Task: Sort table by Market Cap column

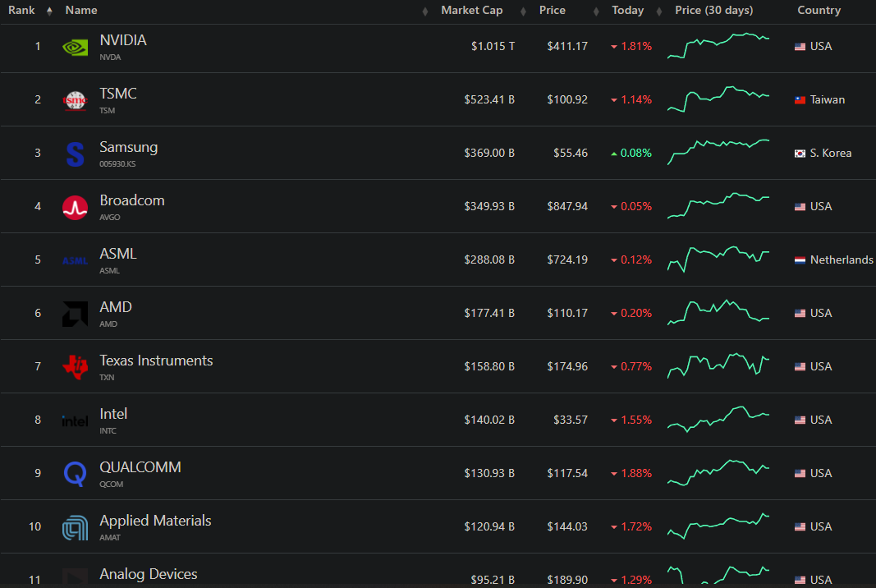Action: pos(471,11)
